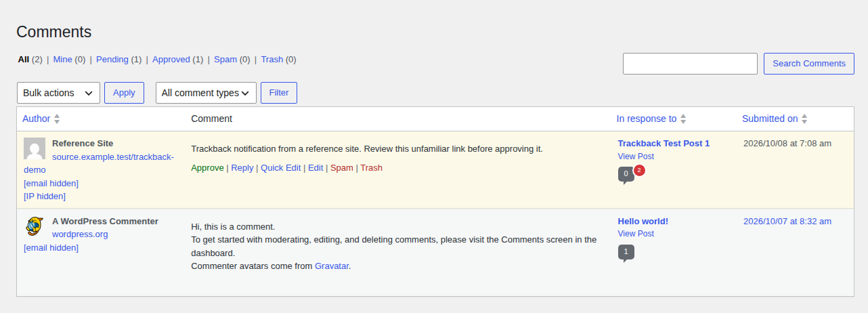Switch to the Mine comments filter
Viewport: 868px width, 313px height.
click(x=62, y=60)
